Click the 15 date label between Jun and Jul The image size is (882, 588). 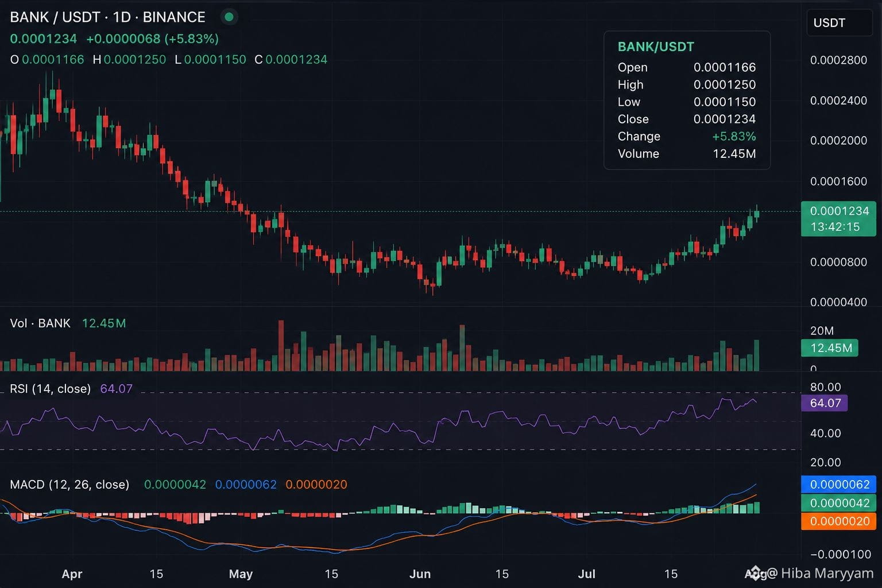coord(502,574)
